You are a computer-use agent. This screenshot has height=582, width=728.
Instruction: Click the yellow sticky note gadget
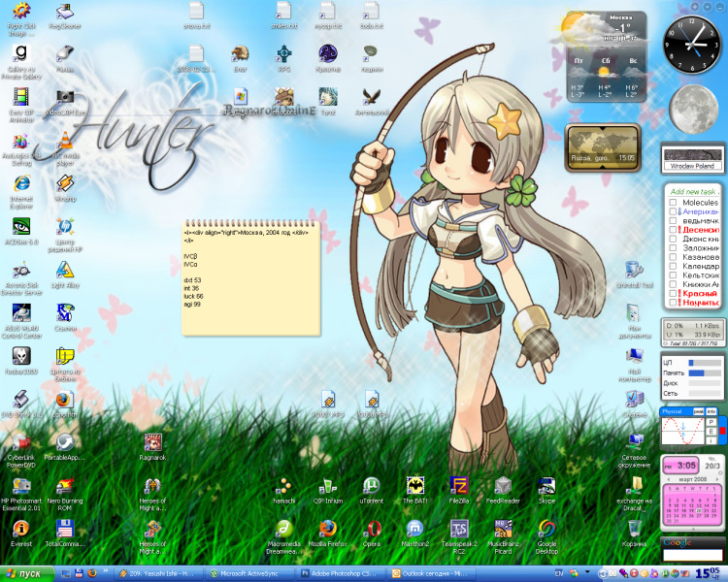250,277
